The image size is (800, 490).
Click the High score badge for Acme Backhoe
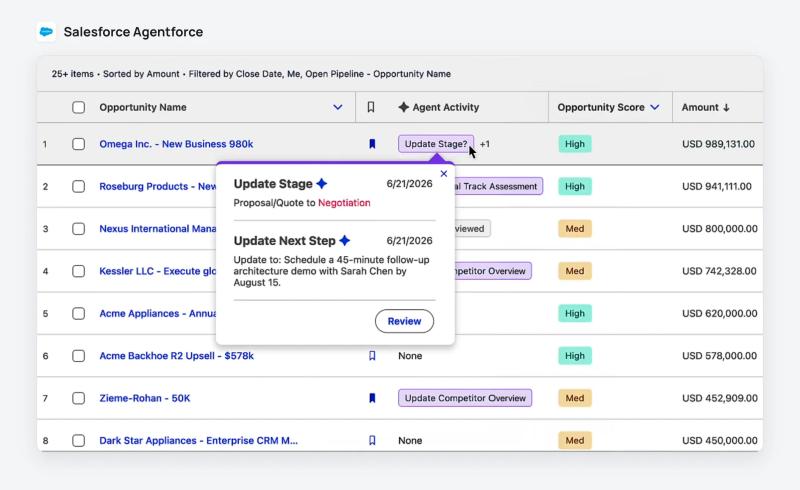point(575,356)
